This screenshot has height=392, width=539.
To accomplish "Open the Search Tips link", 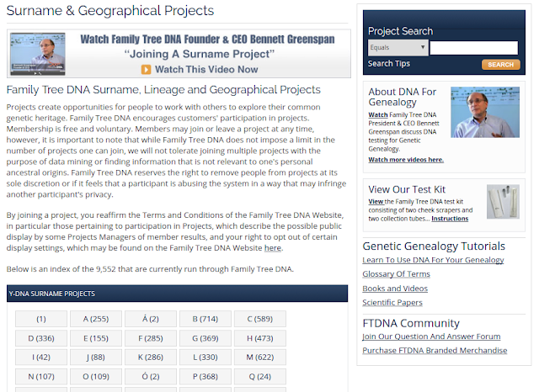I will pos(389,63).
